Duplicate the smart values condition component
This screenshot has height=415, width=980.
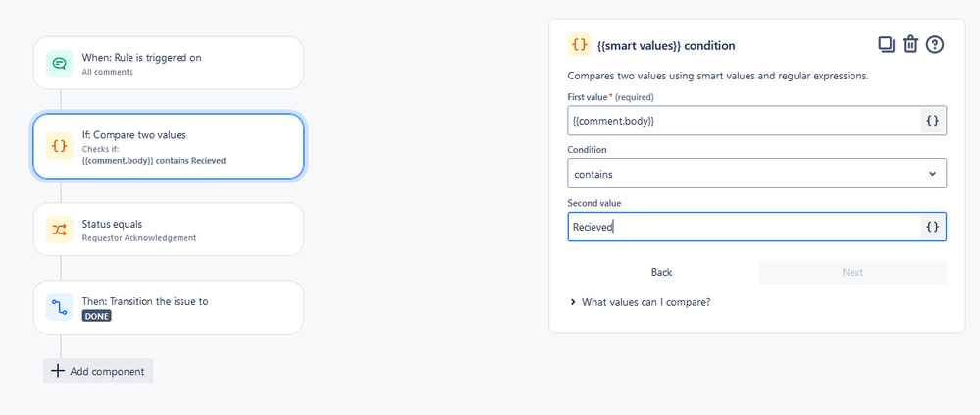point(886,44)
